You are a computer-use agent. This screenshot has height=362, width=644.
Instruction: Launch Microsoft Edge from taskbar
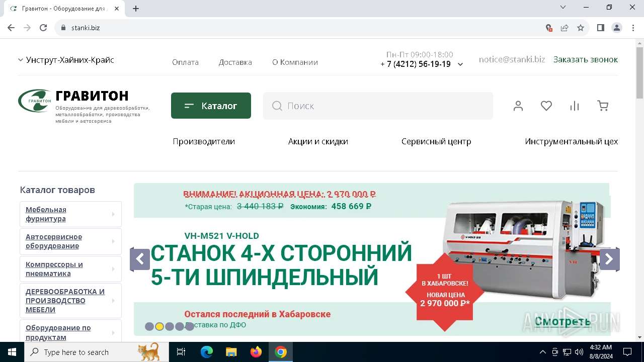[x=207, y=352]
